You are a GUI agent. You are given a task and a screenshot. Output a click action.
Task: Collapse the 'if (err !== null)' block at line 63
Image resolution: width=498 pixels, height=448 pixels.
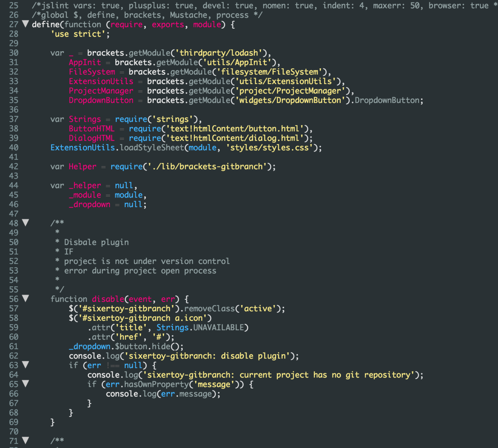25,365
